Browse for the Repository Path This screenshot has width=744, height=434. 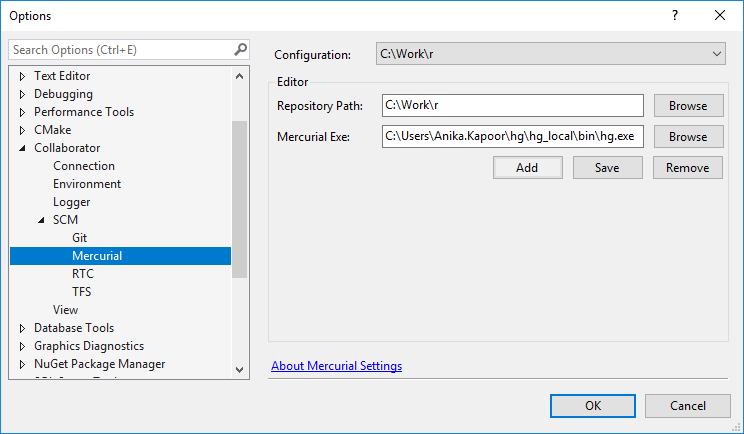687,106
